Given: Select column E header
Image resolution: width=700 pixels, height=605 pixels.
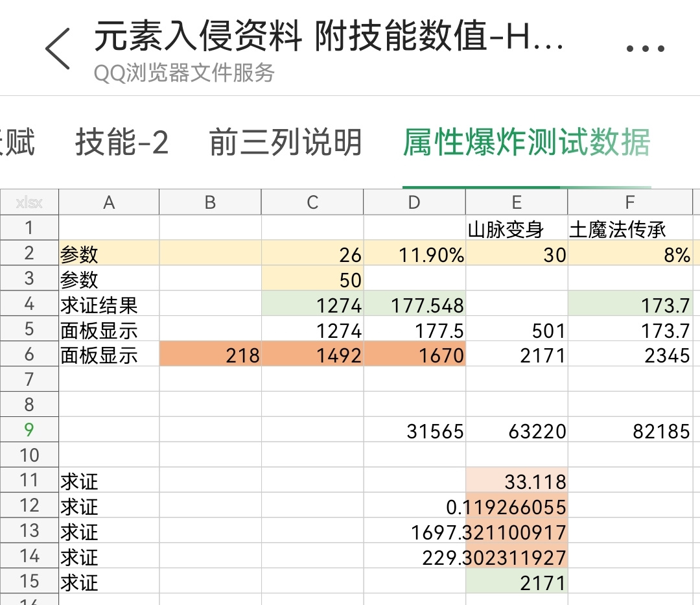Looking at the screenshot, I should (x=517, y=202).
